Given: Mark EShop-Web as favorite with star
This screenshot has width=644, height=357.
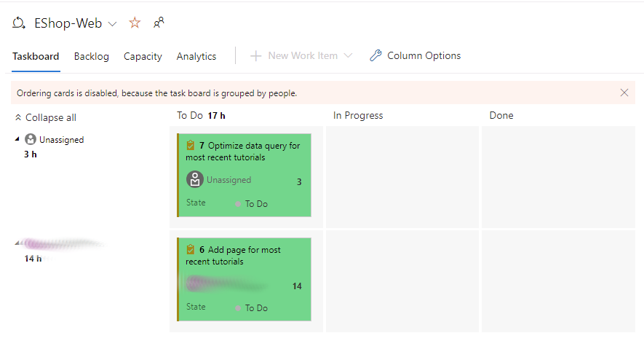Looking at the screenshot, I should (135, 23).
